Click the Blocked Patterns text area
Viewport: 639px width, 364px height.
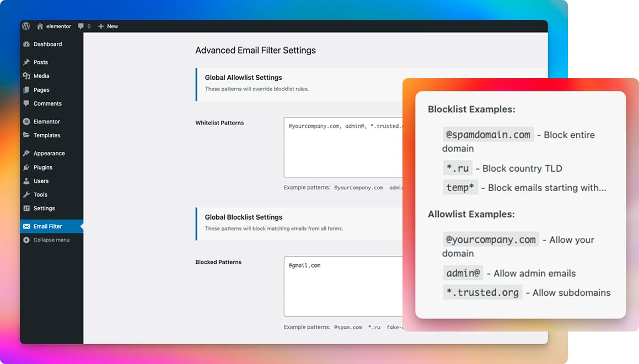(342, 288)
